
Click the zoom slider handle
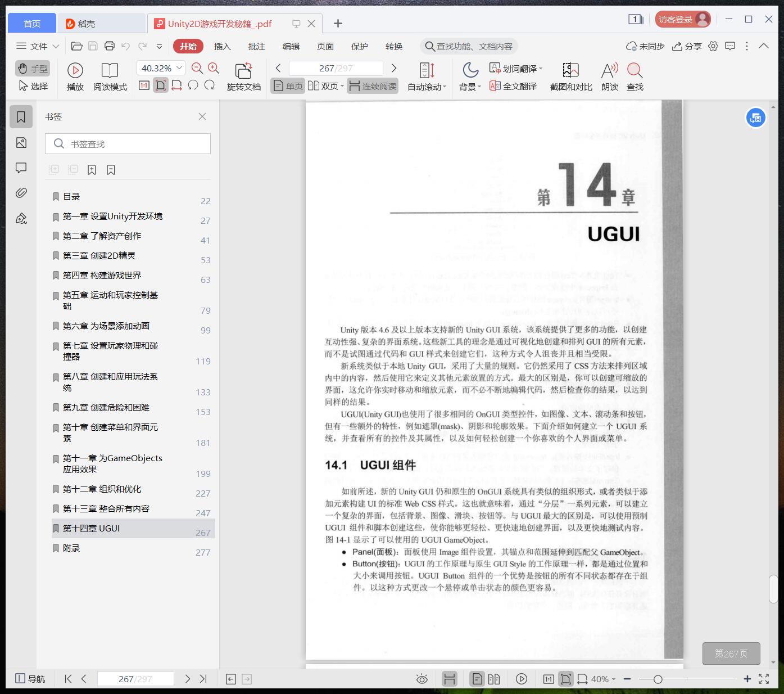[658, 679]
